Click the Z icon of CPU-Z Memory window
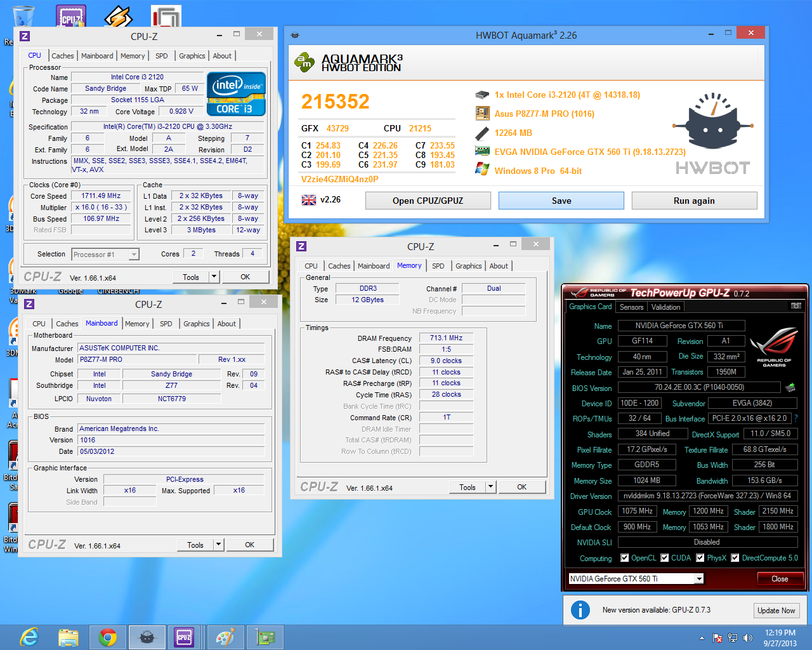The image size is (812, 650). click(x=301, y=246)
